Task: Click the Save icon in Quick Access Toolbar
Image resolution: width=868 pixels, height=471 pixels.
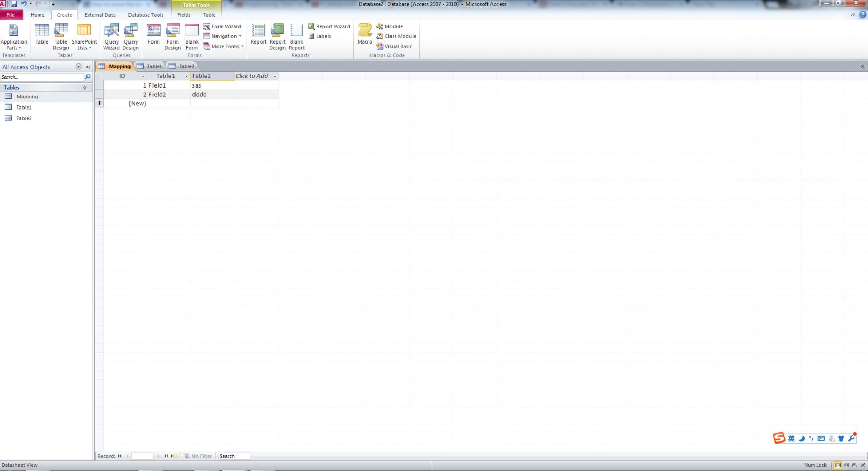Action: click(x=14, y=4)
